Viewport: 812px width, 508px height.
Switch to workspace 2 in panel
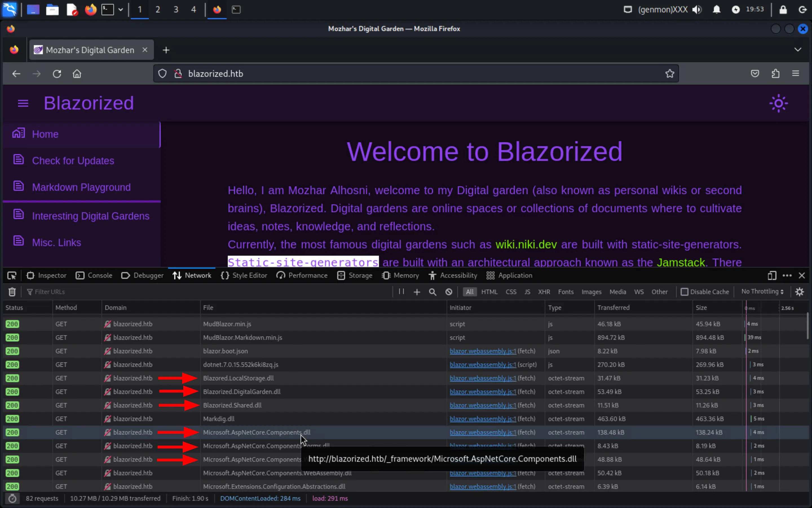click(157, 9)
